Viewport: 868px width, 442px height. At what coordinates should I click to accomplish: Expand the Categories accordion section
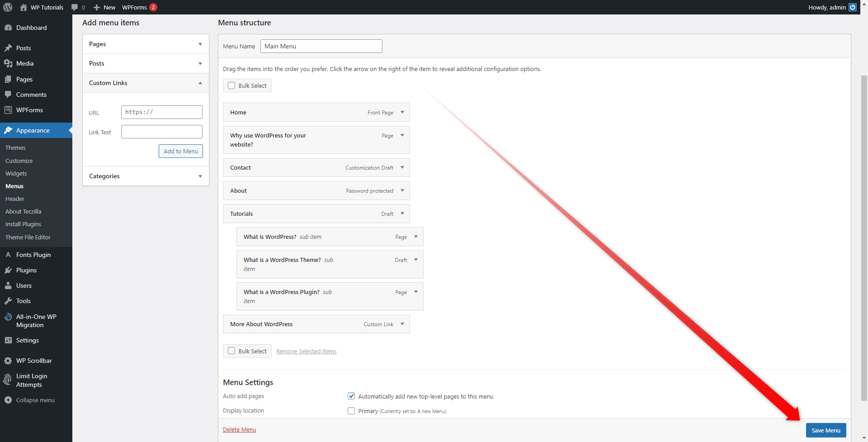146,176
